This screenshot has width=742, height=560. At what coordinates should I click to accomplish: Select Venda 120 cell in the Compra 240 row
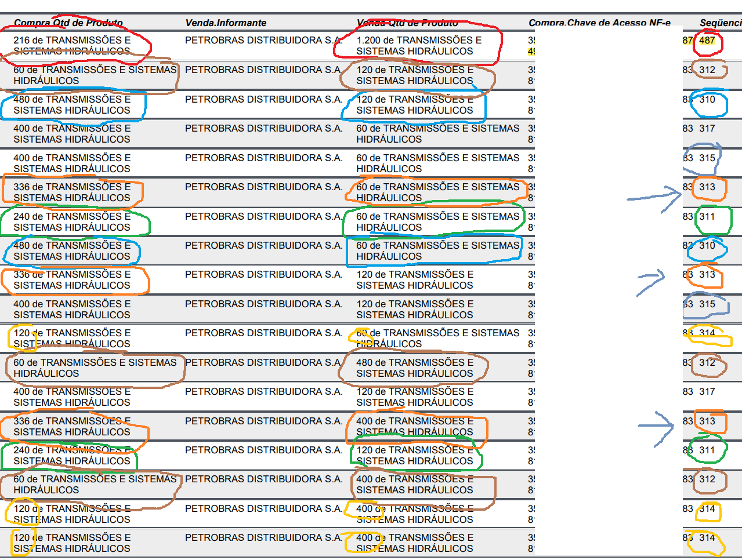click(415, 455)
